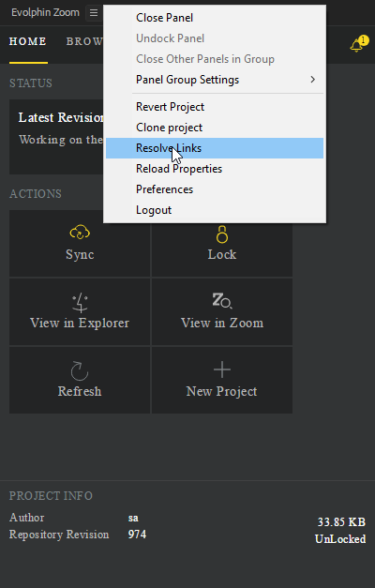Open the notifications bell icon
The width and height of the screenshot is (375, 588).
pyautogui.click(x=358, y=44)
